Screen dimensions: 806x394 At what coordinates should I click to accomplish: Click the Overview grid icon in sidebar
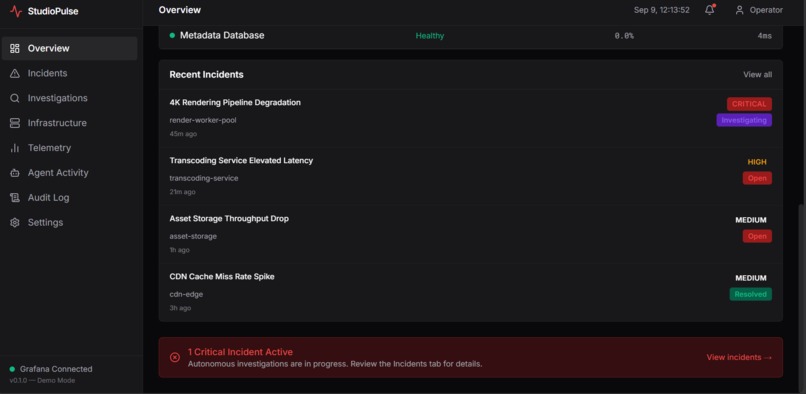click(15, 48)
